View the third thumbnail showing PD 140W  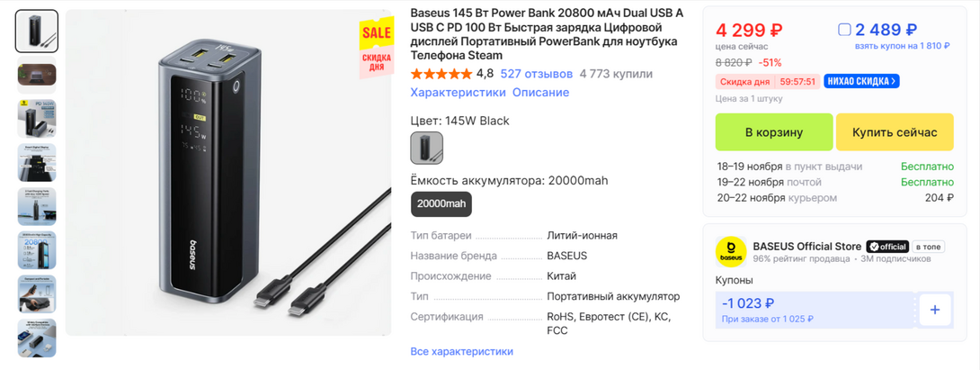coord(37,119)
